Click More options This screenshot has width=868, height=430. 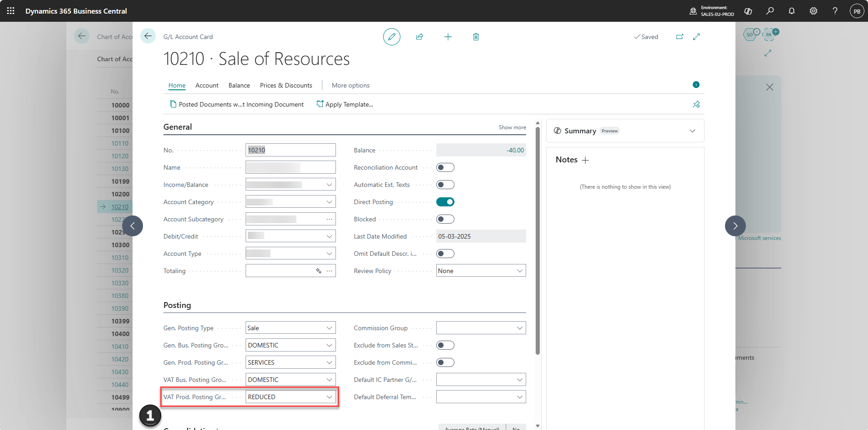[x=350, y=85]
